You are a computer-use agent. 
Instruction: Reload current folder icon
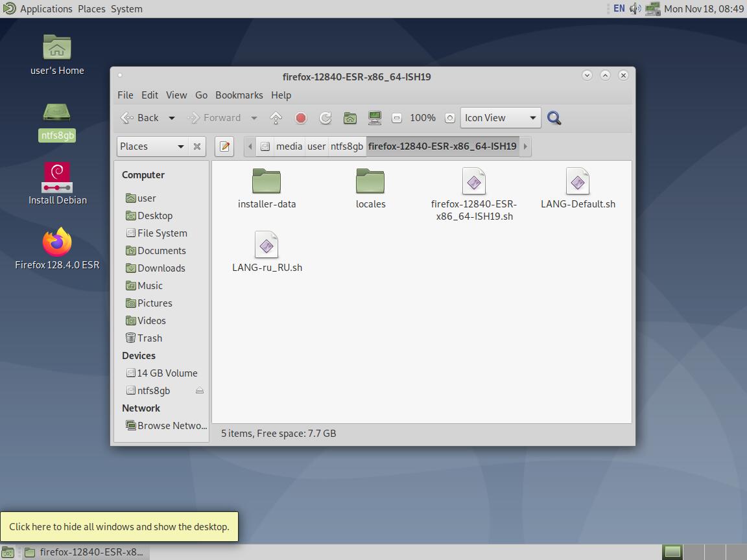(x=326, y=117)
